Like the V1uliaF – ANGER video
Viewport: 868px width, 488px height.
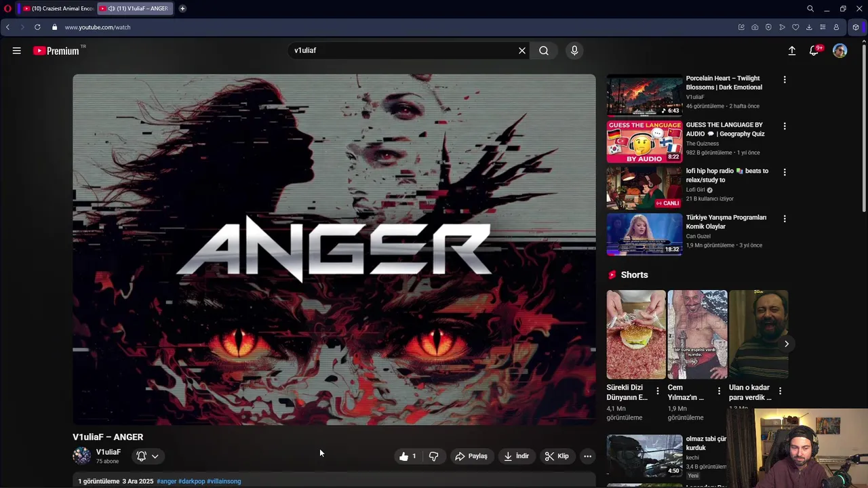(x=408, y=456)
